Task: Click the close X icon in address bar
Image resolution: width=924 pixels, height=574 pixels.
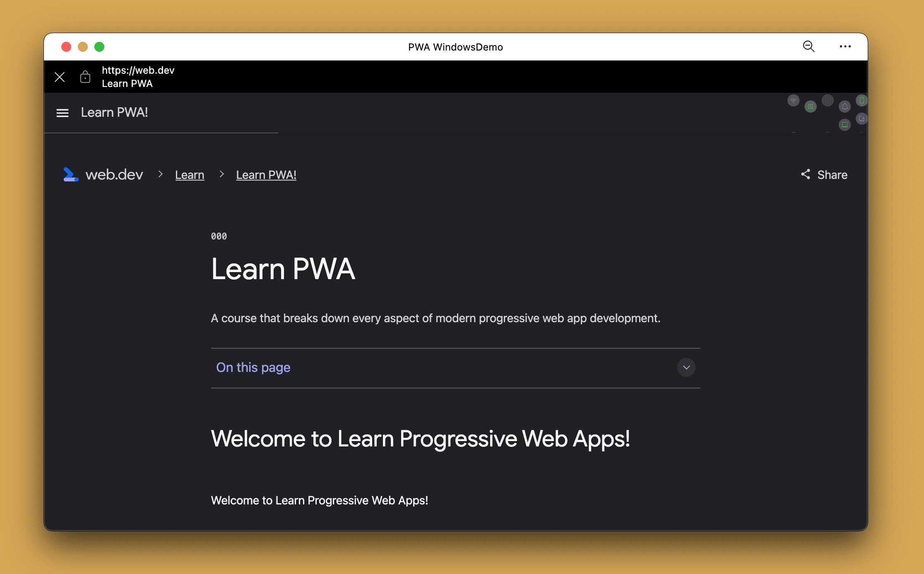Action: click(x=60, y=76)
